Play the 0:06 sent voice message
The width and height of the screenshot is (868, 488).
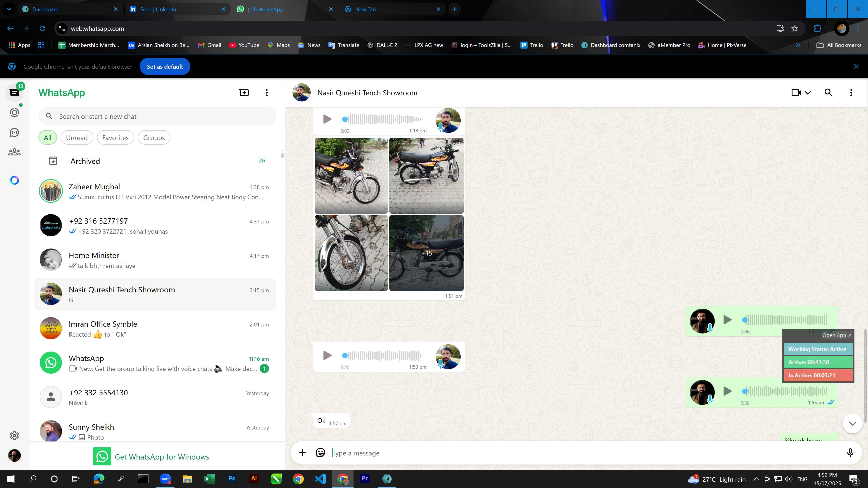[x=727, y=320]
